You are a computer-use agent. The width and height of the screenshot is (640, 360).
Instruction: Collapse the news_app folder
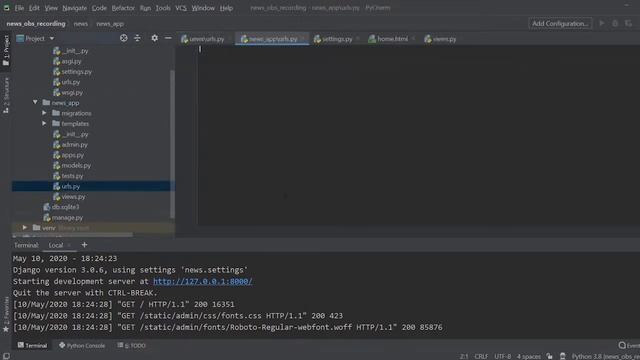click(x=35, y=102)
